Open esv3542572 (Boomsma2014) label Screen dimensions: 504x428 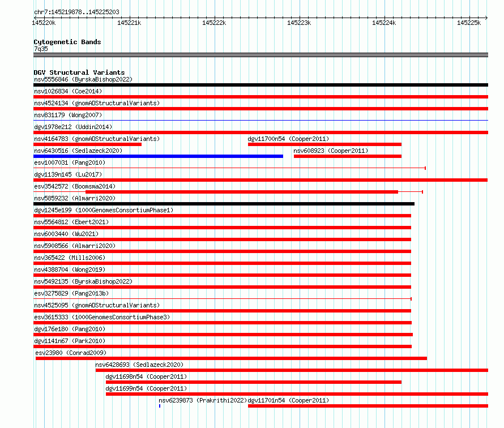75,186
